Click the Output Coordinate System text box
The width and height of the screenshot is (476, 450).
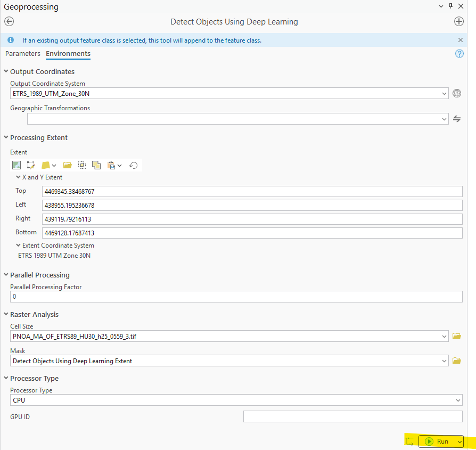coord(226,94)
